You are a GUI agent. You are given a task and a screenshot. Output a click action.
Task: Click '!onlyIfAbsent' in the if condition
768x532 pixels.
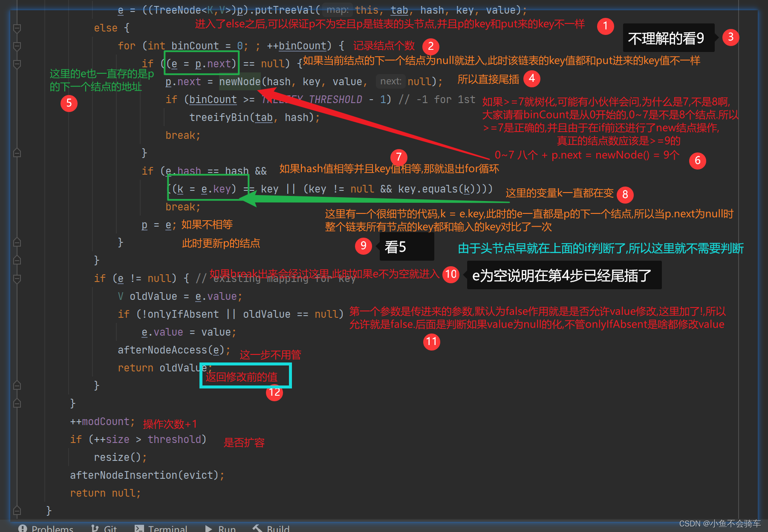click(x=180, y=314)
